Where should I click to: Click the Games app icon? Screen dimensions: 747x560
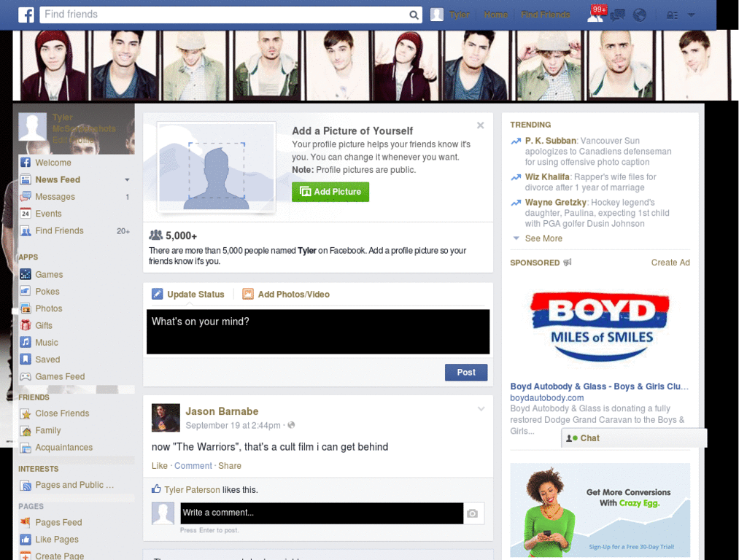pyautogui.click(x=26, y=274)
